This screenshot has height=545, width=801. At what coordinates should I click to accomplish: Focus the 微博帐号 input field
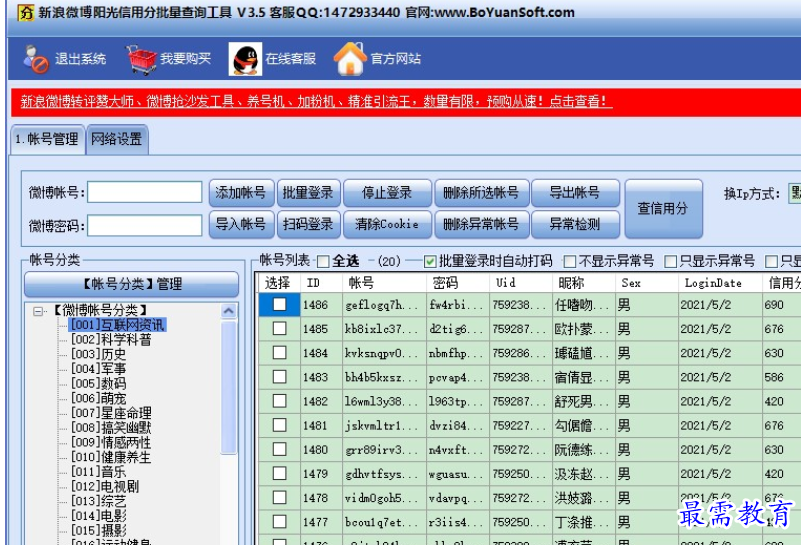pyautogui.click(x=145, y=192)
